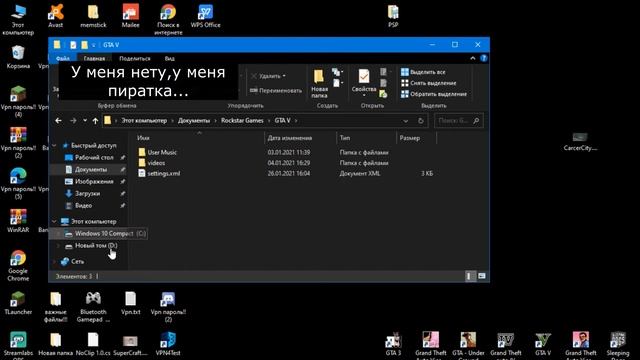
Task: Open the Mailee desktop shortcut
Action: 131,16
